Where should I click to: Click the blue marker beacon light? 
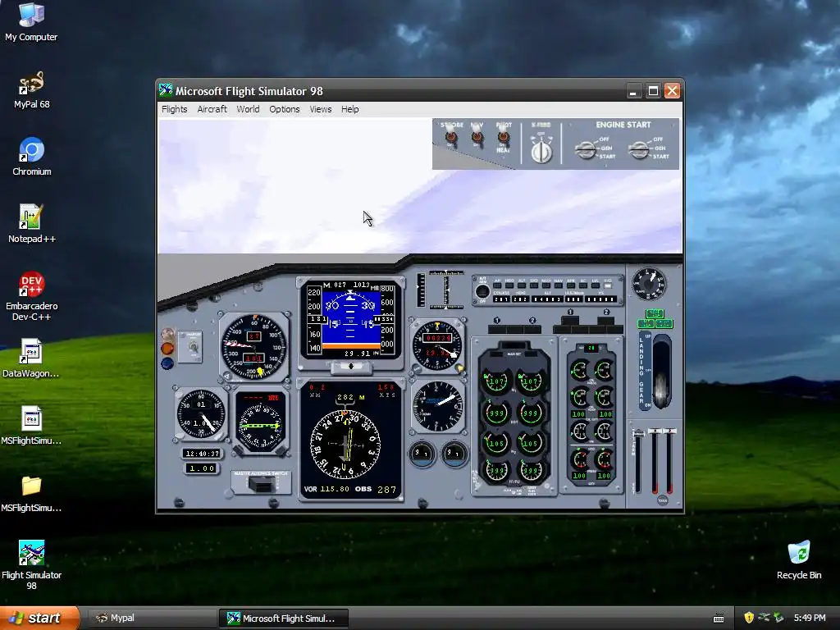click(167, 363)
